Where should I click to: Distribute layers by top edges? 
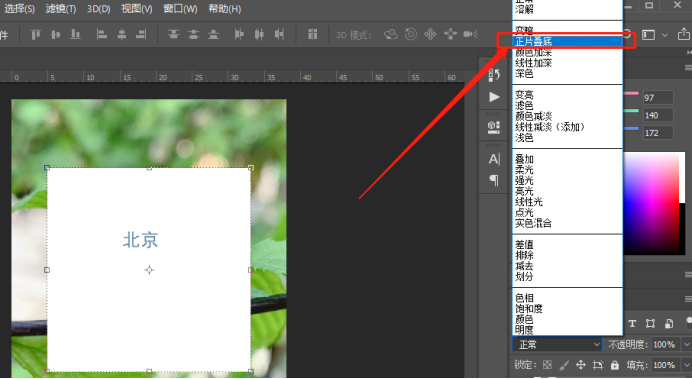click(x=173, y=34)
